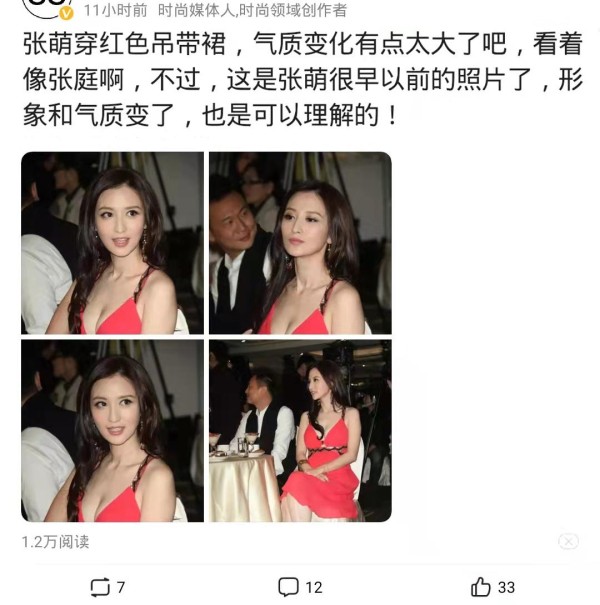Click the 时尚领域创作者 label
Viewport: 600px width, 605px height.
[293, 10]
